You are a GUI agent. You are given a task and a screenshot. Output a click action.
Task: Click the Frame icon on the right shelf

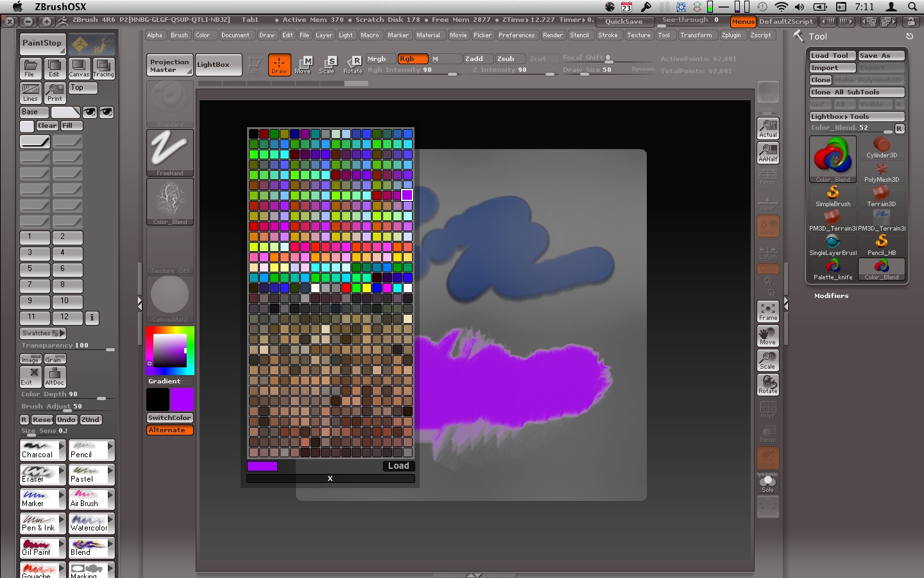[x=767, y=311]
